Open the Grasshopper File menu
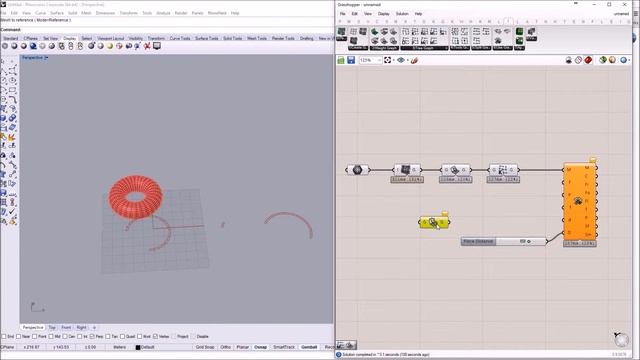The width and height of the screenshot is (640, 360). (342, 14)
